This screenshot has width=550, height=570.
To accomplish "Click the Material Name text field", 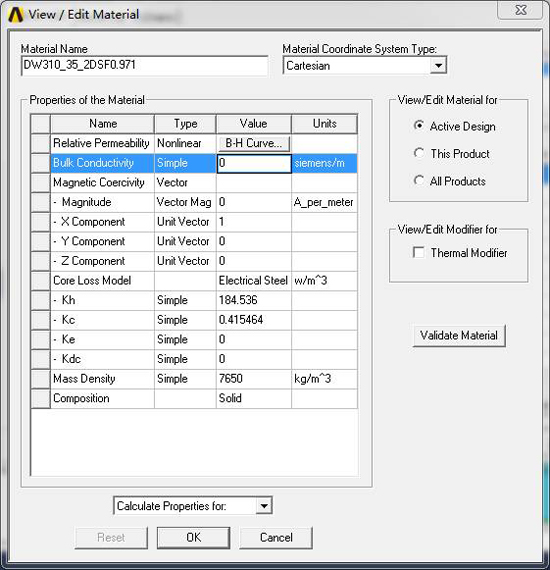I will pyautogui.click(x=145, y=65).
